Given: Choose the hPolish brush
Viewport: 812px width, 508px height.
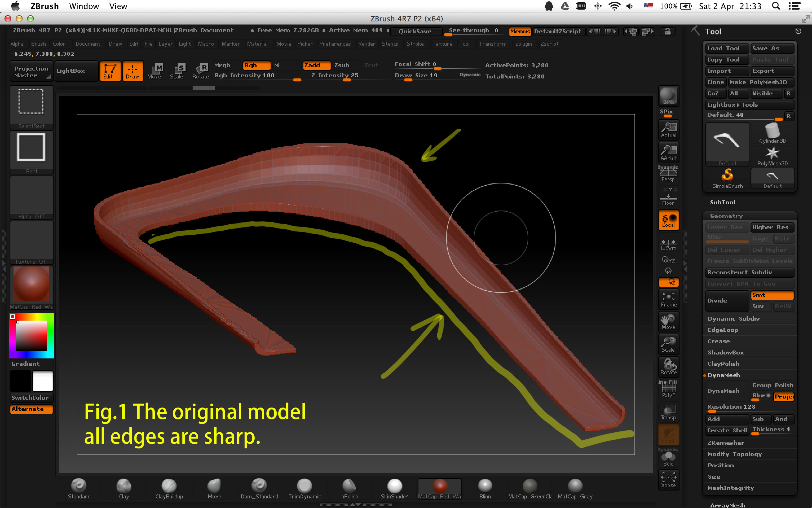Looking at the screenshot, I should (x=350, y=489).
